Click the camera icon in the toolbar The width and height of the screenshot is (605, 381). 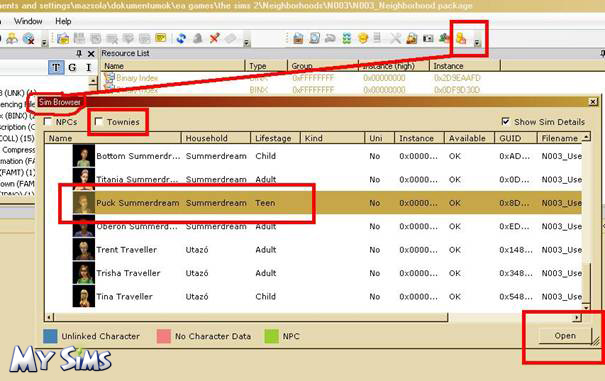tap(428, 38)
